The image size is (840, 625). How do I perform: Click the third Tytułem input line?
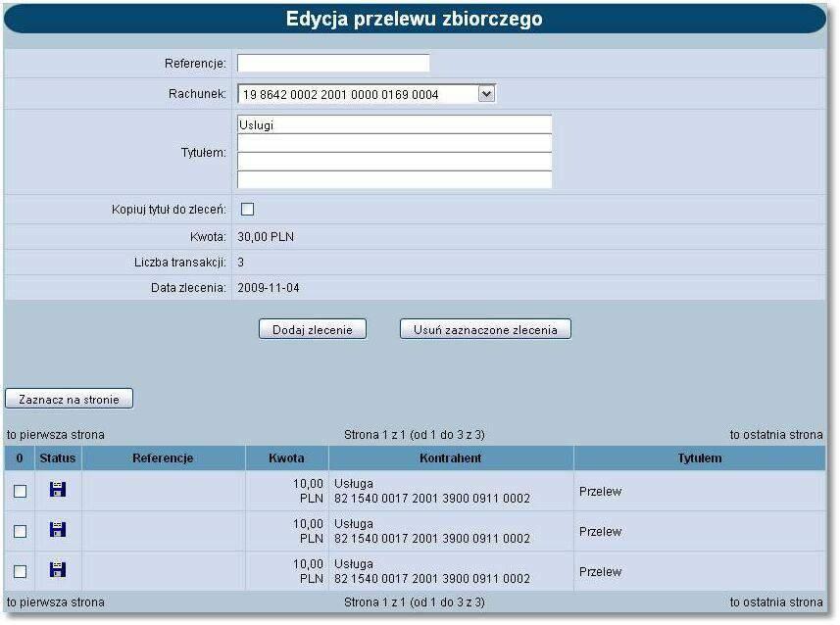(x=394, y=162)
